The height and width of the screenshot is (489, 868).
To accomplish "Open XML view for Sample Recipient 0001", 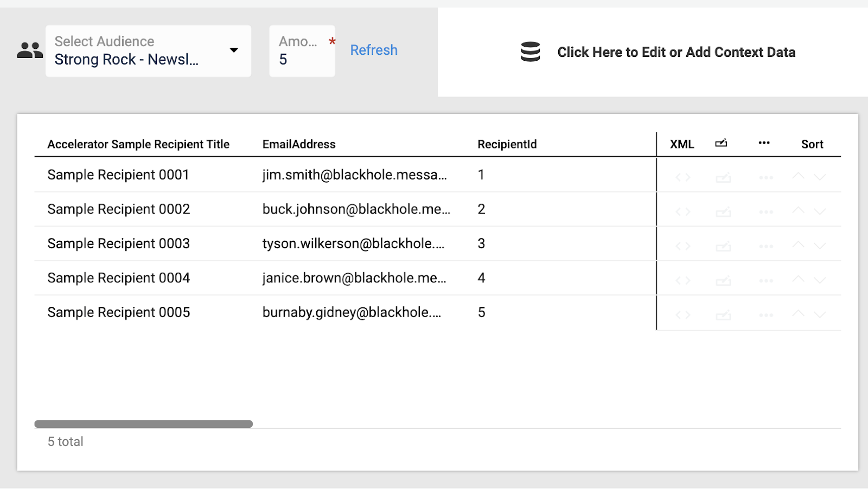I will [x=682, y=177].
